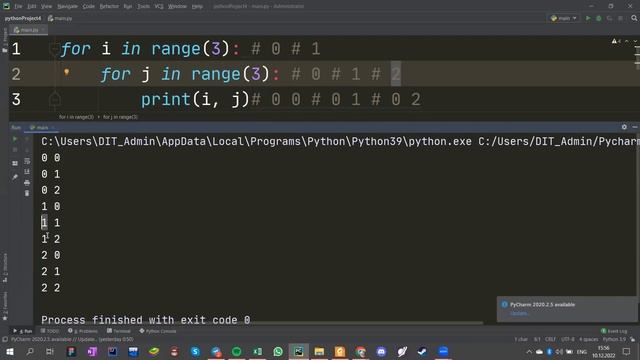This screenshot has width=640, height=360.
Task: Open Discord from the taskbar
Action: [381, 351]
